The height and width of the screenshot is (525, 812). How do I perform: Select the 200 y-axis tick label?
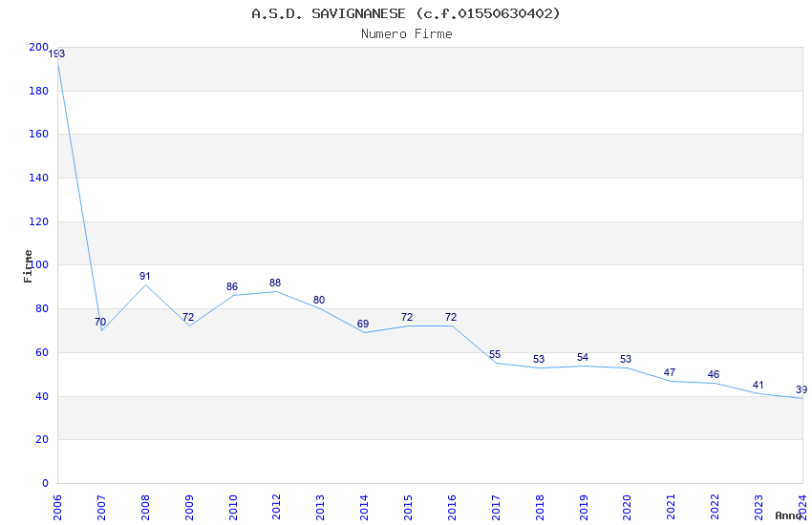(x=38, y=47)
